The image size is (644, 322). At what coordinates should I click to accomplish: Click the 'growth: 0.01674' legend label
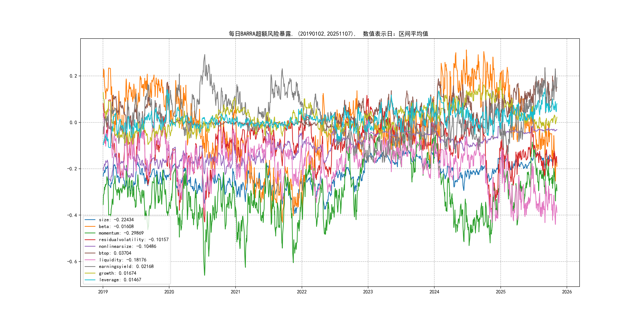[117, 273]
